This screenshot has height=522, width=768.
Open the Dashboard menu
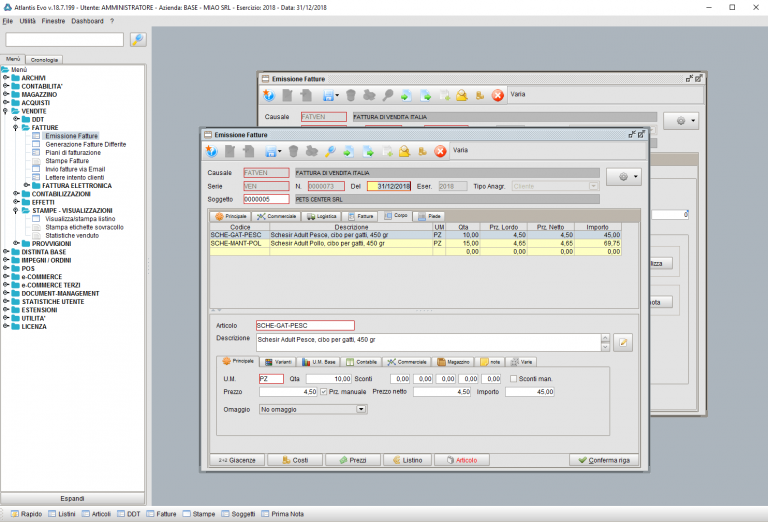pos(87,21)
